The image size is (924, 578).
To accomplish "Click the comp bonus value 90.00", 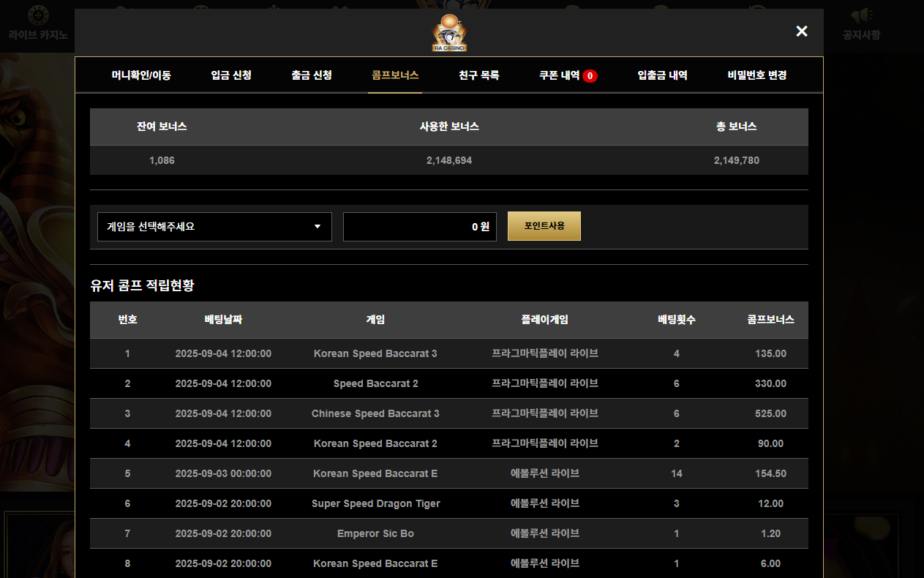I will tap(770, 443).
